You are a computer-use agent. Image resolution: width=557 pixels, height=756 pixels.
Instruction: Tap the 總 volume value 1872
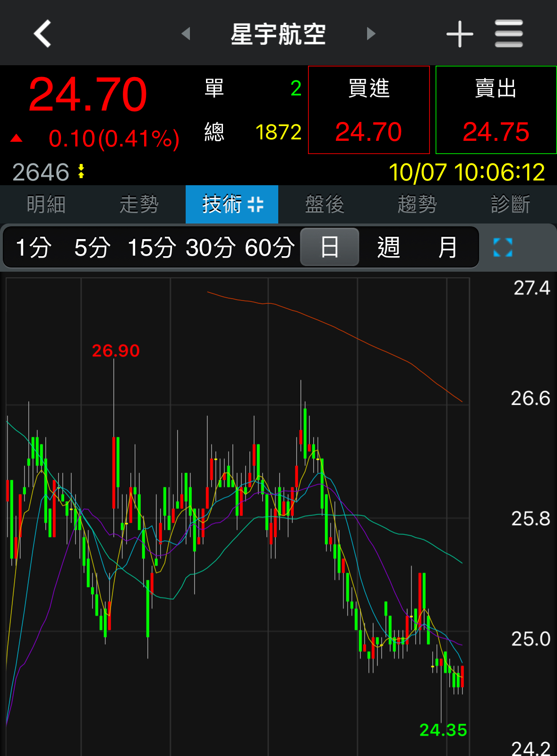click(278, 132)
